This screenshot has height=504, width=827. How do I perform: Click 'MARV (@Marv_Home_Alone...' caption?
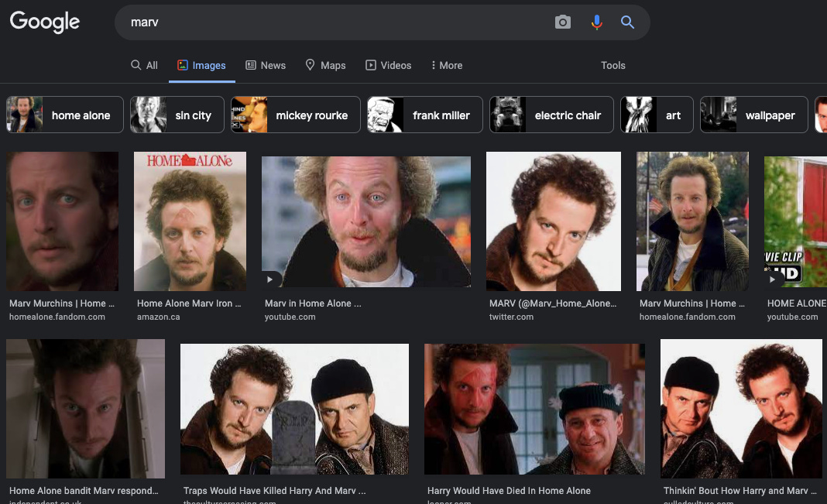pyautogui.click(x=553, y=303)
